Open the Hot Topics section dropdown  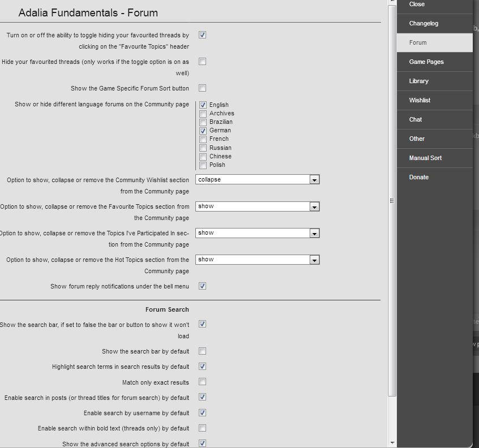pyautogui.click(x=257, y=260)
